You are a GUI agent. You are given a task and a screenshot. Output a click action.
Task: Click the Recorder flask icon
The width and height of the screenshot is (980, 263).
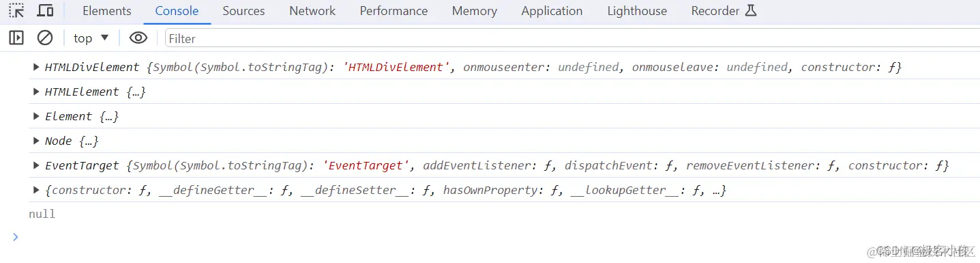(751, 11)
